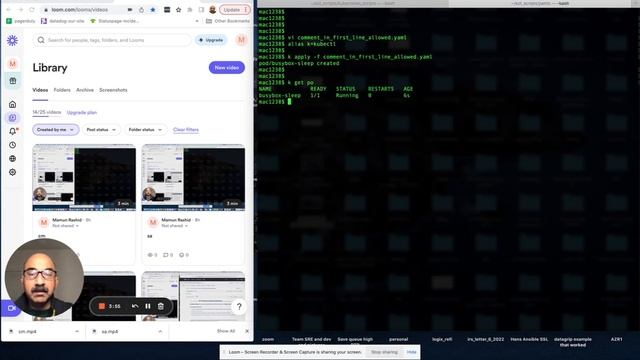The image size is (640, 360).
Task: Open the M workspace avatar in the left sidebar
Action: (13, 64)
